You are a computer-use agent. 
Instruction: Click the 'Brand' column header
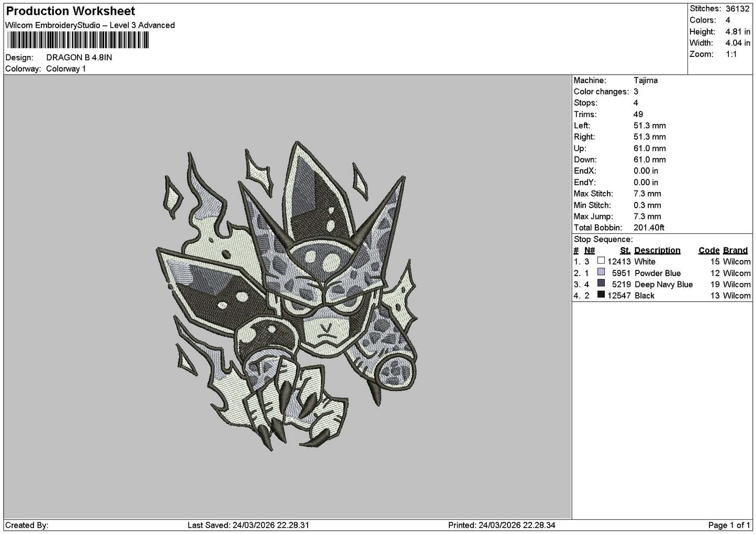(x=735, y=251)
